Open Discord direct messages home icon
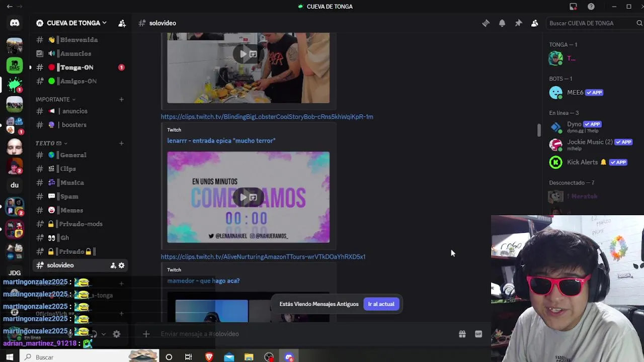The image size is (644, 362). coord(15,23)
